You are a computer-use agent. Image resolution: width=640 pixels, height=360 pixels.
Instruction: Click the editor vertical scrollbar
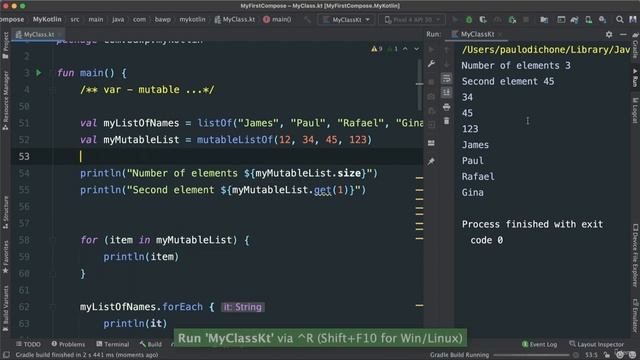point(420,85)
